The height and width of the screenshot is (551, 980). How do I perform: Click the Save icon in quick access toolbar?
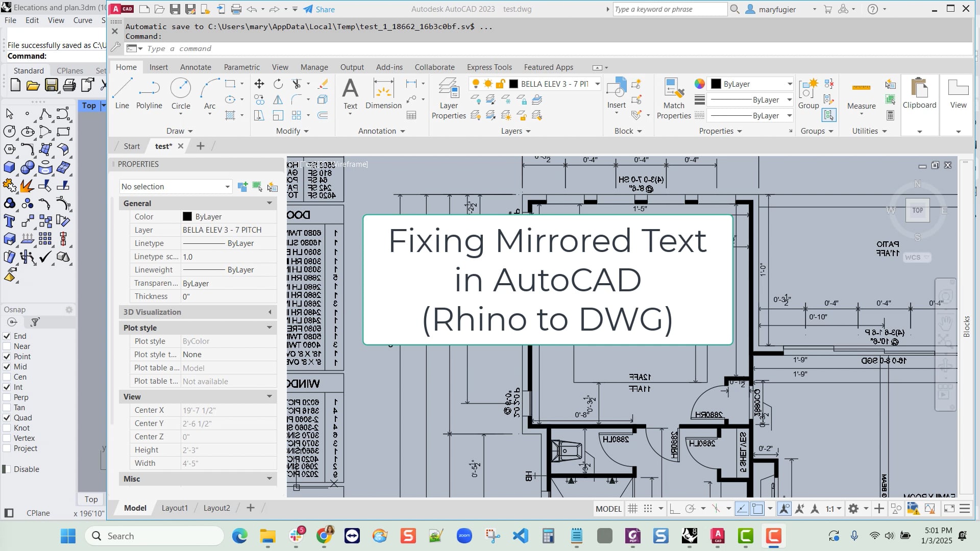click(x=175, y=9)
